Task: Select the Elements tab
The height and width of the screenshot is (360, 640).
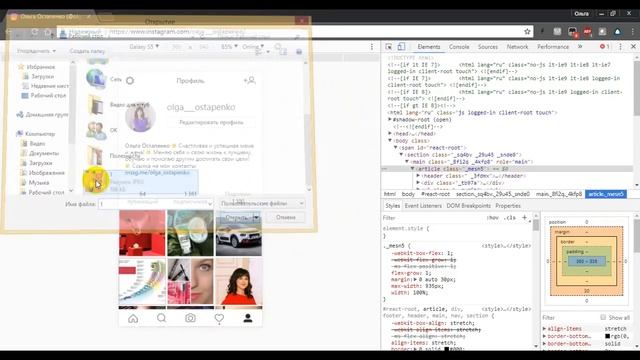Action: (429, 47)
